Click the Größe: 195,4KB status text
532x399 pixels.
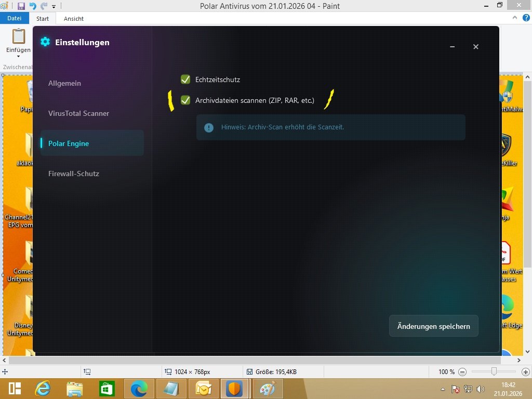[276, 372]
